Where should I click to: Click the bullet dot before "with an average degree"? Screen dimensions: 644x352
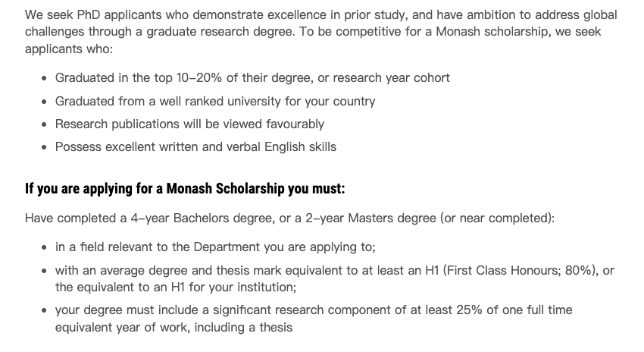[45, 271]
